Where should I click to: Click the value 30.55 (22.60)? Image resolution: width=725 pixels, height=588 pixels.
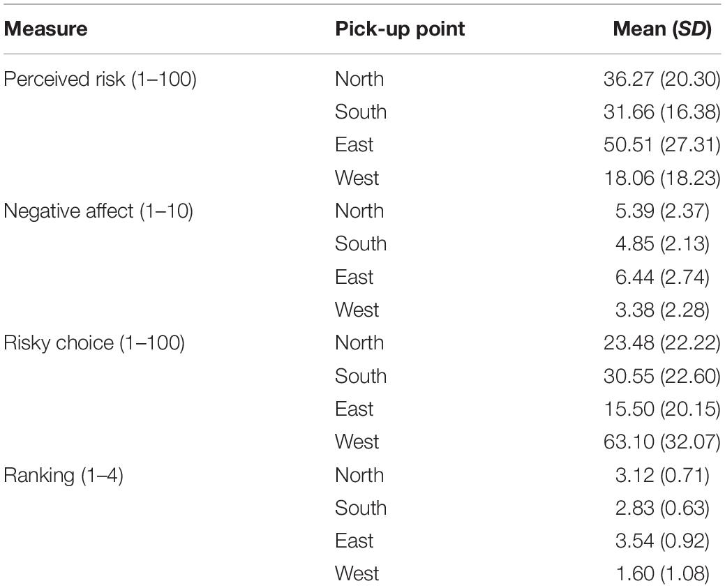662,376
